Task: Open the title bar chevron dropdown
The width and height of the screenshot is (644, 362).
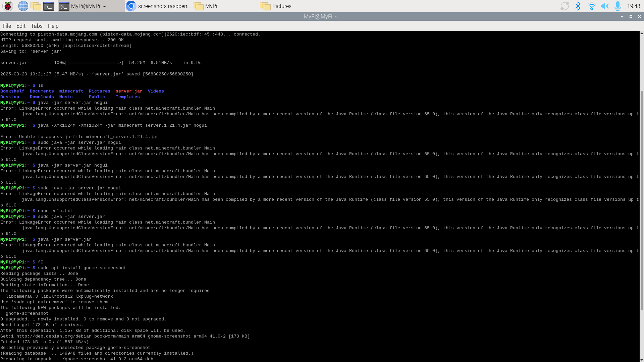Action: click(622, 16)
